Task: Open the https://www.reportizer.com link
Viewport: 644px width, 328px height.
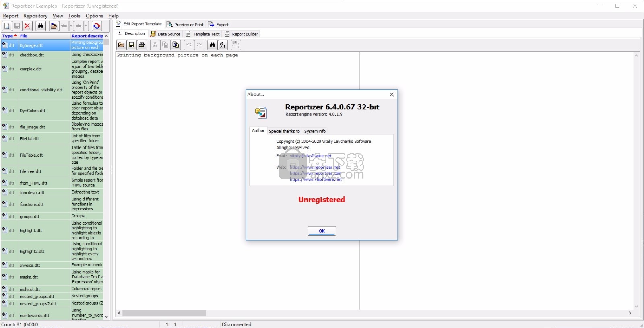Action: [316, 173]
